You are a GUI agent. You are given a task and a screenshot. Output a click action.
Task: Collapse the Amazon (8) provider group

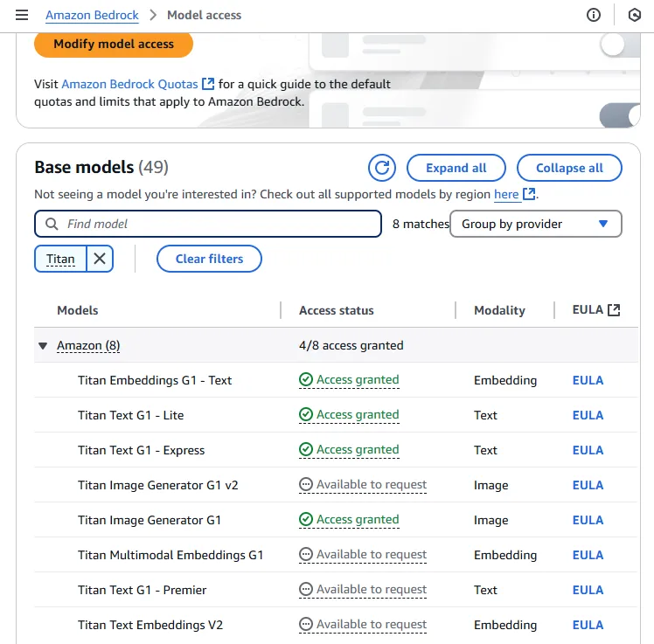click(43, 346)
